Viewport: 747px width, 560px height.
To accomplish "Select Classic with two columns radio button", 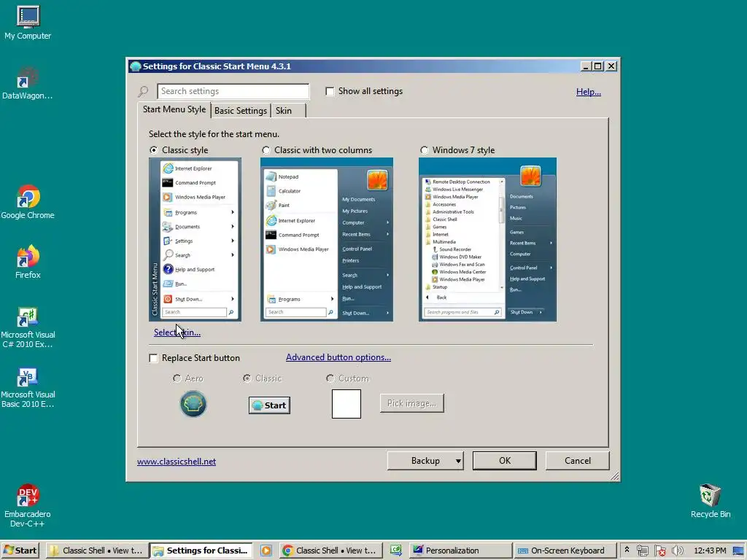I will coord(266,150).
